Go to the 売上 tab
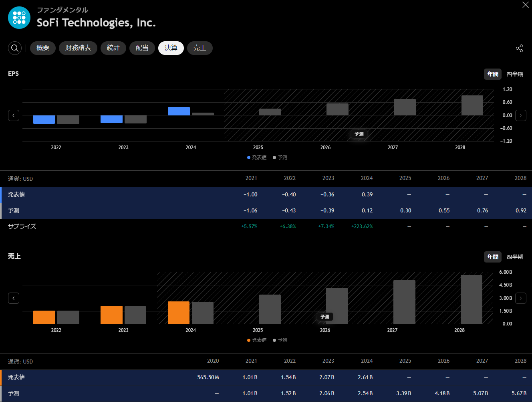 [200, 48]
